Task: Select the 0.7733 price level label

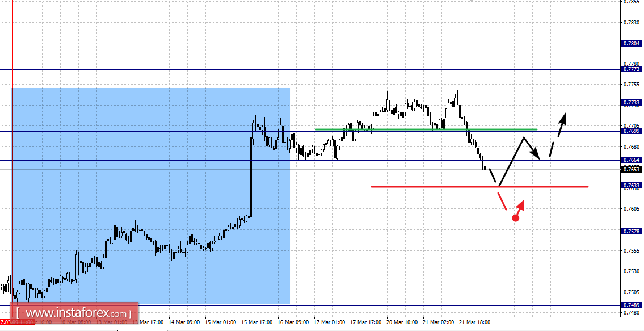Action: [632, 102]
